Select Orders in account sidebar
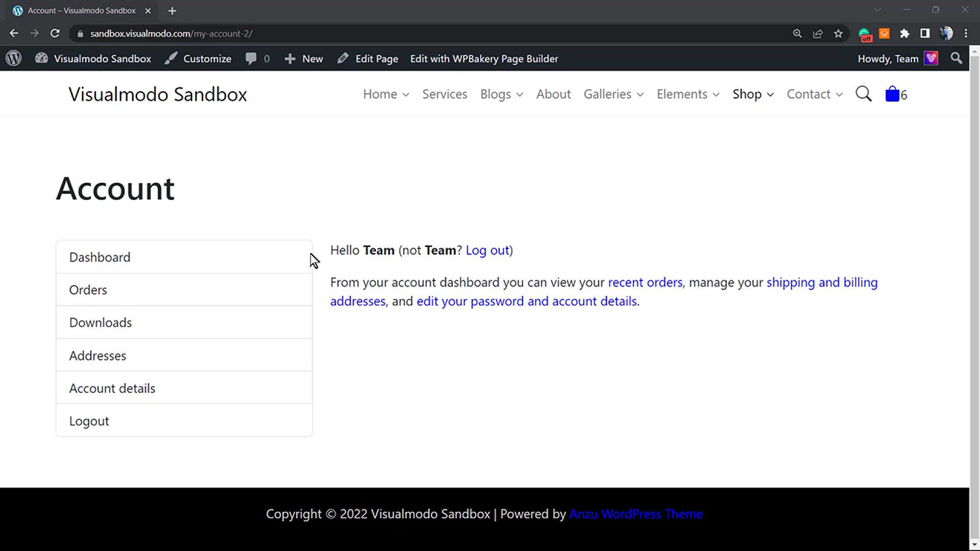980x551 pixels. point(184,290)
